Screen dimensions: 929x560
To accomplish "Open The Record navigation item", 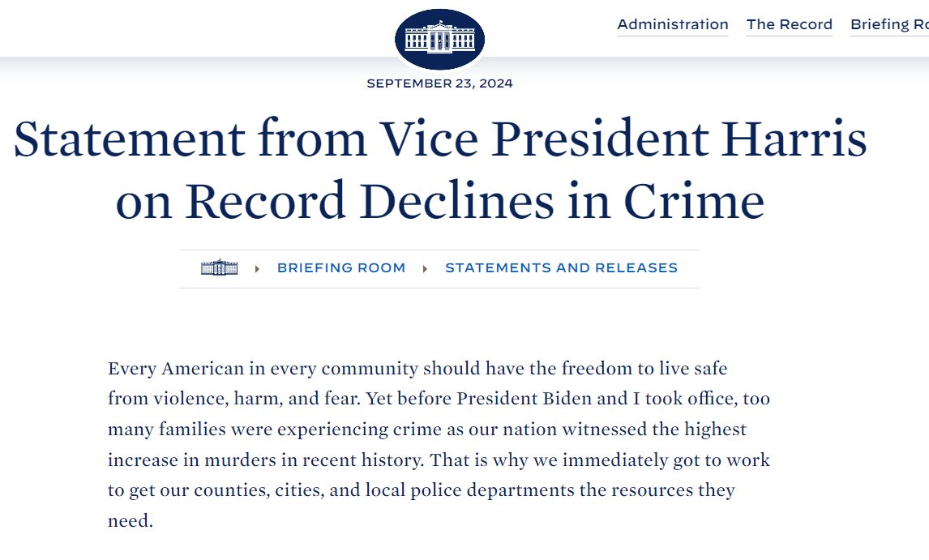I will 789,24.
